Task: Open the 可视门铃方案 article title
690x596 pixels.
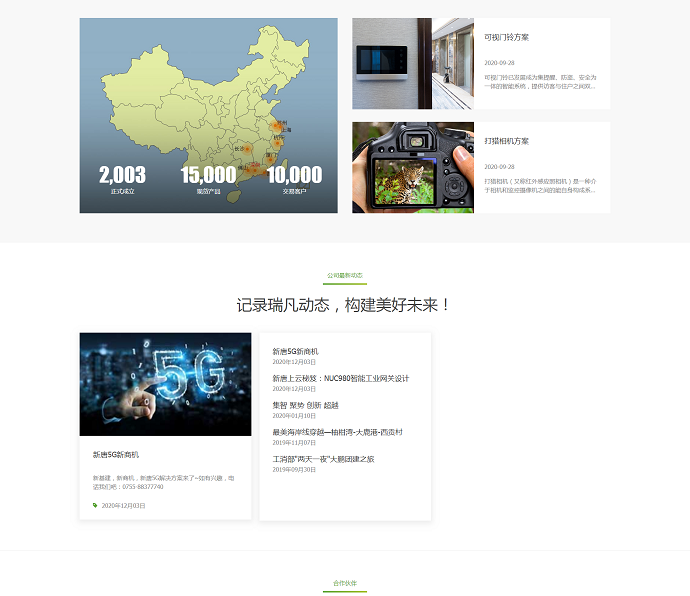Action: point(506,37)
